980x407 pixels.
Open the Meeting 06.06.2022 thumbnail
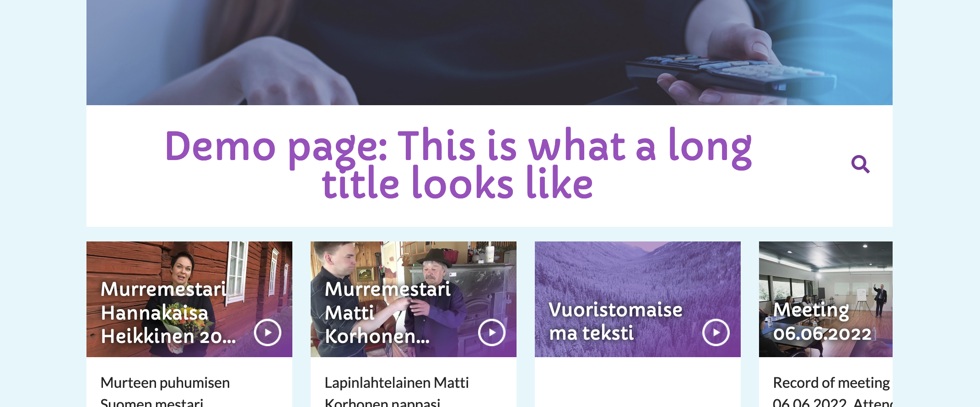click(826, 299)
